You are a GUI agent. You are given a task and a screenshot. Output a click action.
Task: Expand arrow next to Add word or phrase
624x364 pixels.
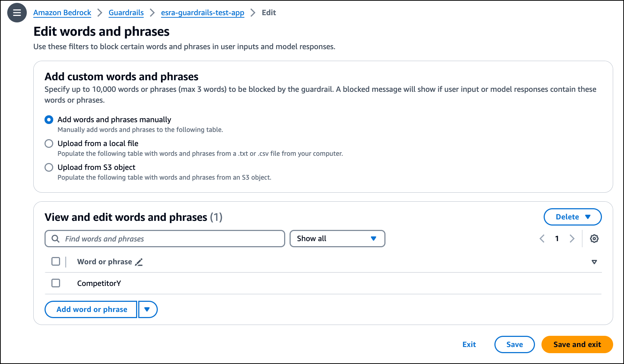(x=148, y=309)
